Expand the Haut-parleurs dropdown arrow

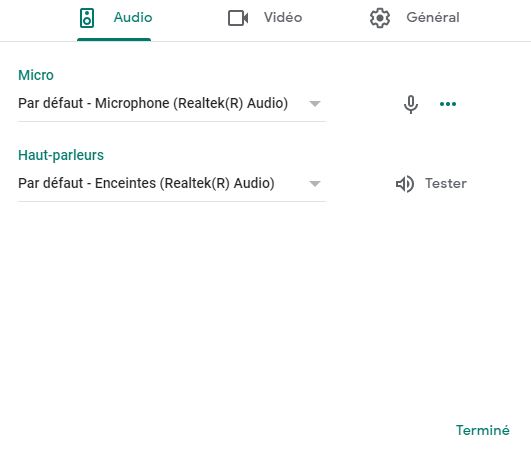point(315,184)
